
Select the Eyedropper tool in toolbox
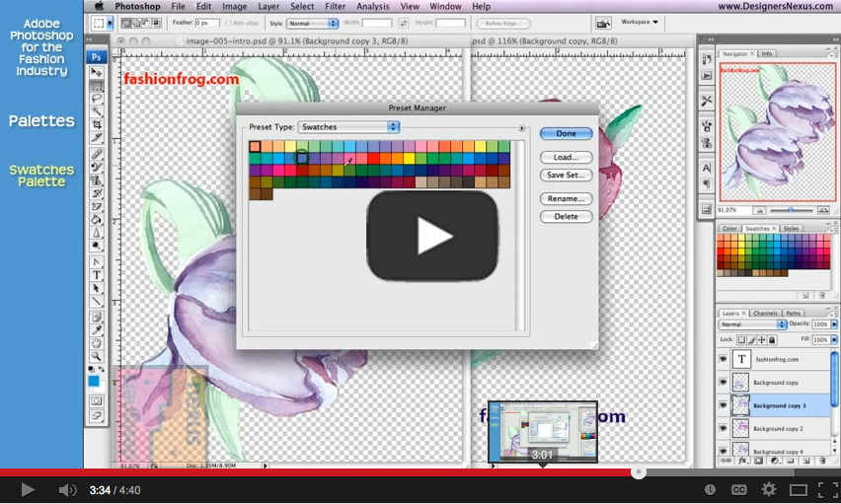97,330
